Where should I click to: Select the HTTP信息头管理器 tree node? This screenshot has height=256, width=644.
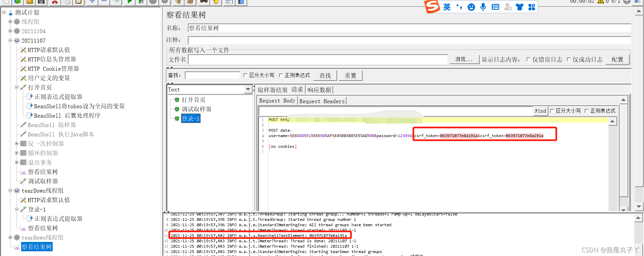coord(52,59)
